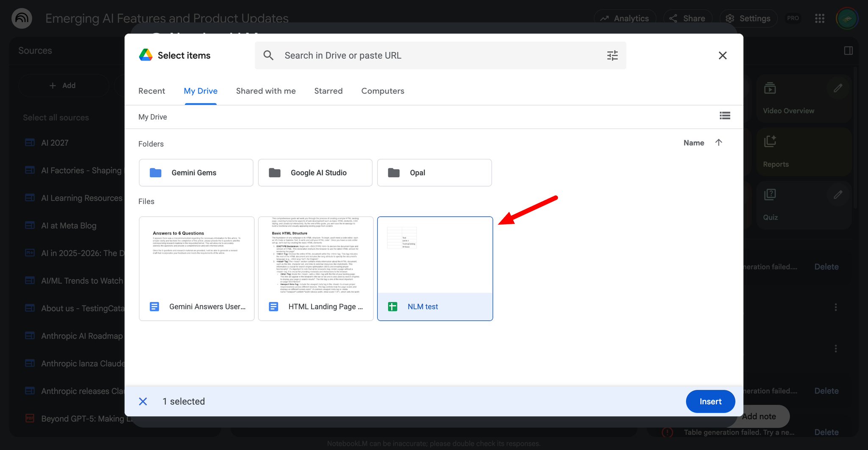This screenshot has width=868, height=450.
Task: Click the Share button
Action: coord(687,18)
